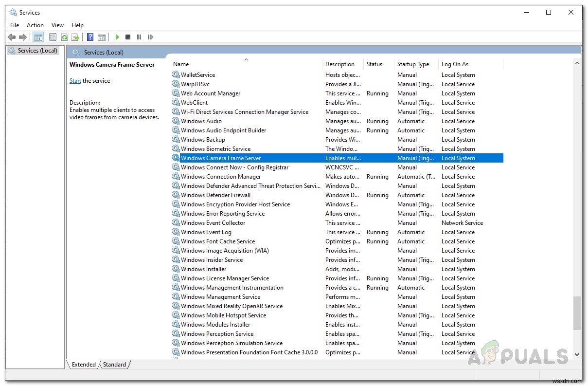
Task: Click the Properties toolbar icon
Action: coord(53,37)
